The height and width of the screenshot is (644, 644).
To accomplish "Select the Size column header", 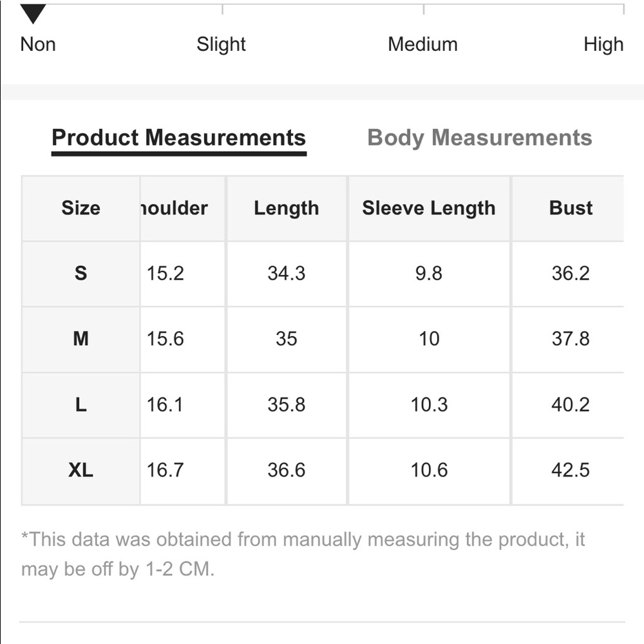I will pyautogui.click(x=81, y=208).
